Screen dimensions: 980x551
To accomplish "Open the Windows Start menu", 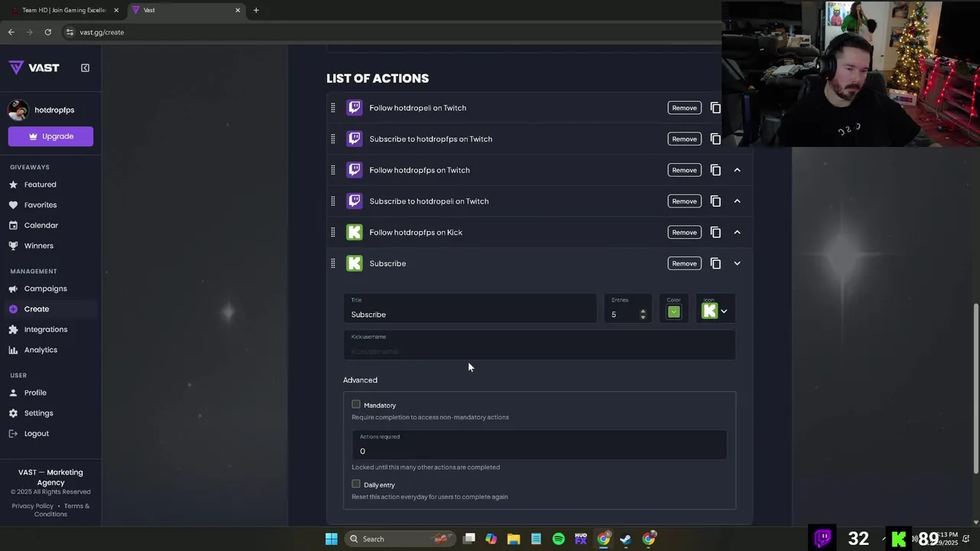I will tap(332, 539).
